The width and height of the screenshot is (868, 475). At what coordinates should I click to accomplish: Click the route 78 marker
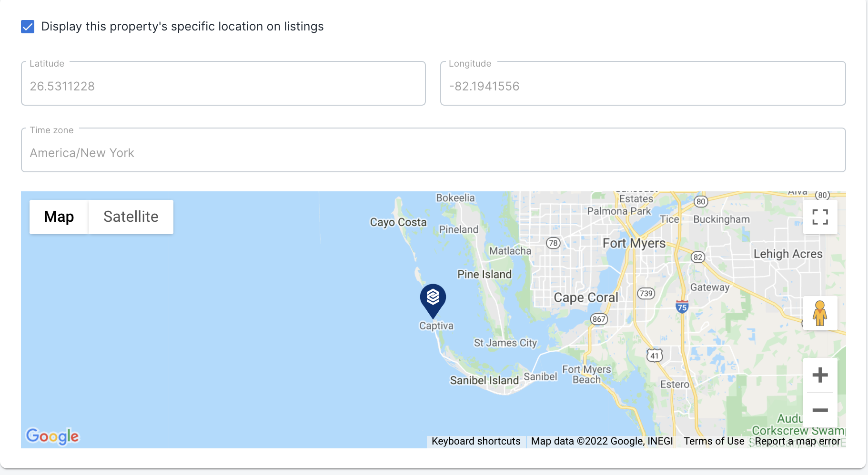coord(553,243)
